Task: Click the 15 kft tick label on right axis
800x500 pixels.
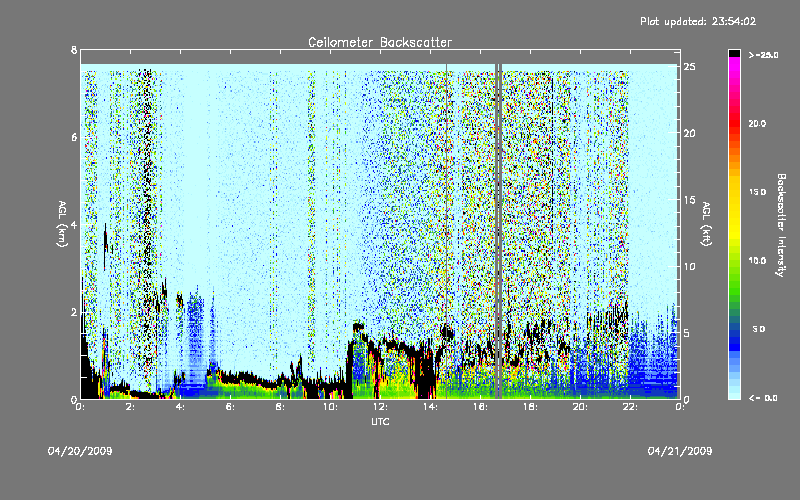Action: [689, 200]
